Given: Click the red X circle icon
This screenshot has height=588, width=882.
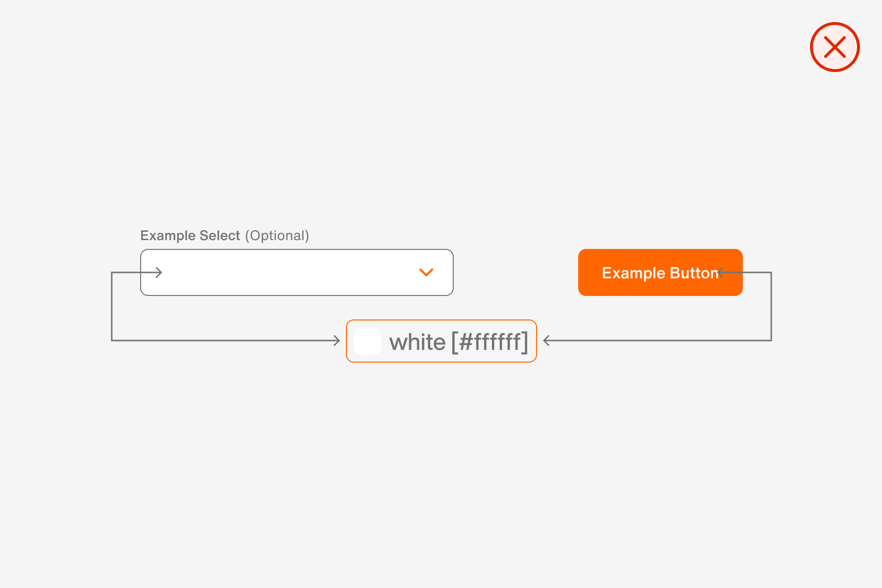Looking at the screenshot, I should point(834,47).
